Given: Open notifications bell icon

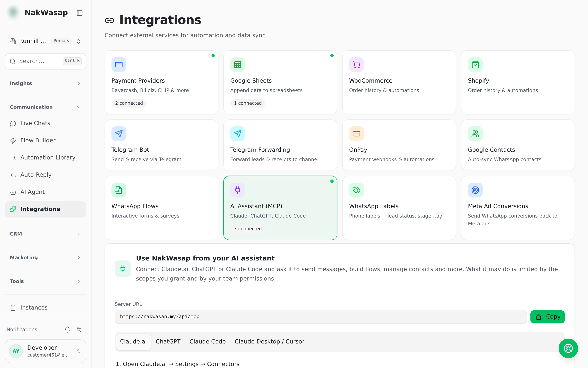Looking at the screenshot, I should tap(67, 329).
